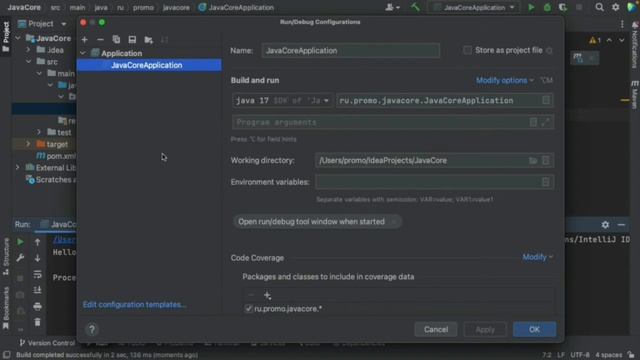Select JavaCore tab in Run panel
640x360 pixels.
(58, 224)
